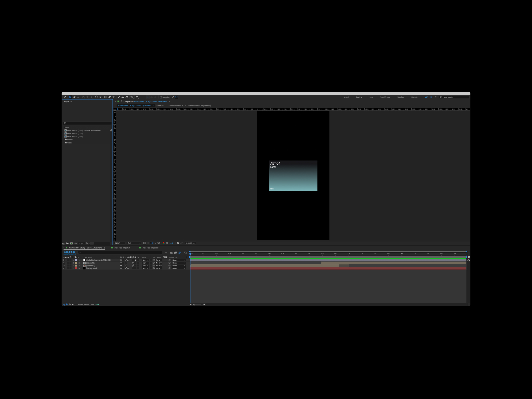This screenshot has height=399, width=532.
Task: Open Screen Desktop 29 (Edit this) breadcrumb
Action: tap(199, 105)
